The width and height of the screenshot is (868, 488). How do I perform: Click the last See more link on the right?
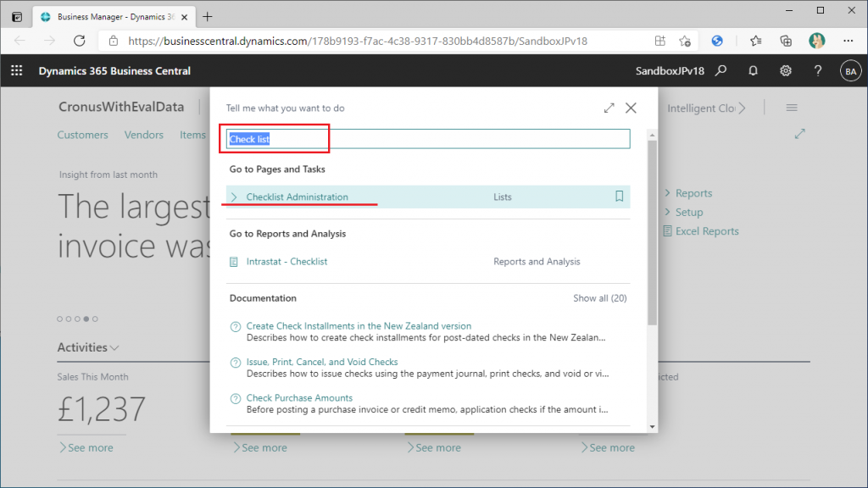click(x=608, y=447)
